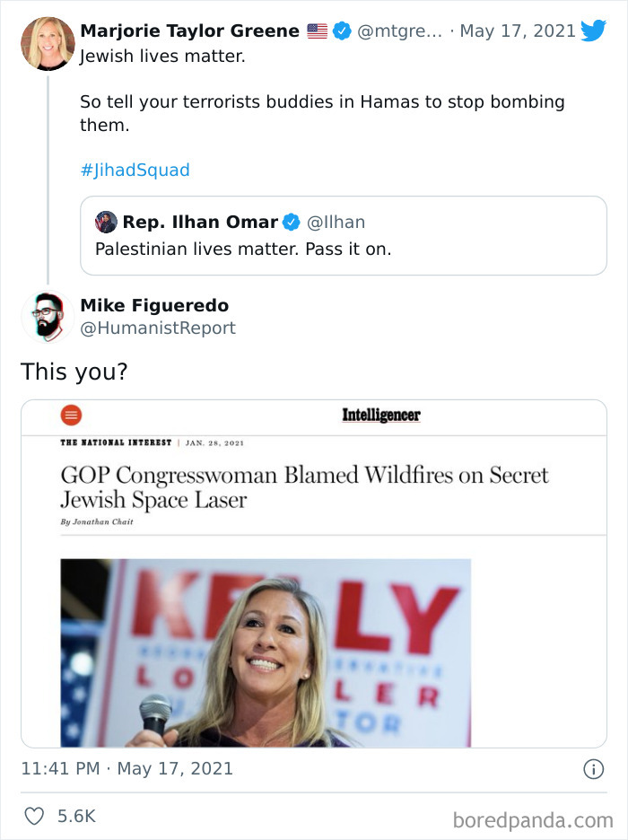Open the Intelligencer logo link
628x840 pixels.
coord(380,415)
